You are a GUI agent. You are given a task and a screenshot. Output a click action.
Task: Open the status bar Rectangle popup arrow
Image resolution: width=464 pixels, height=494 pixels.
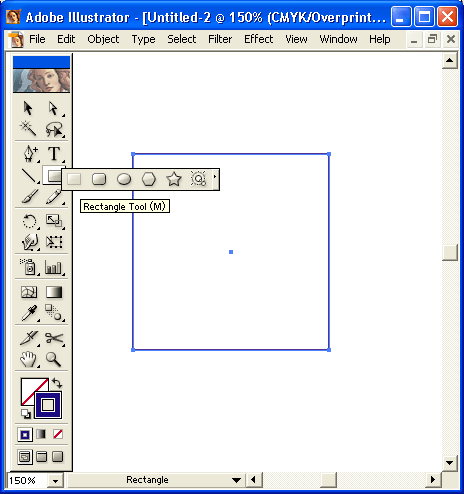pyautogui.click(x=236, y=480)
